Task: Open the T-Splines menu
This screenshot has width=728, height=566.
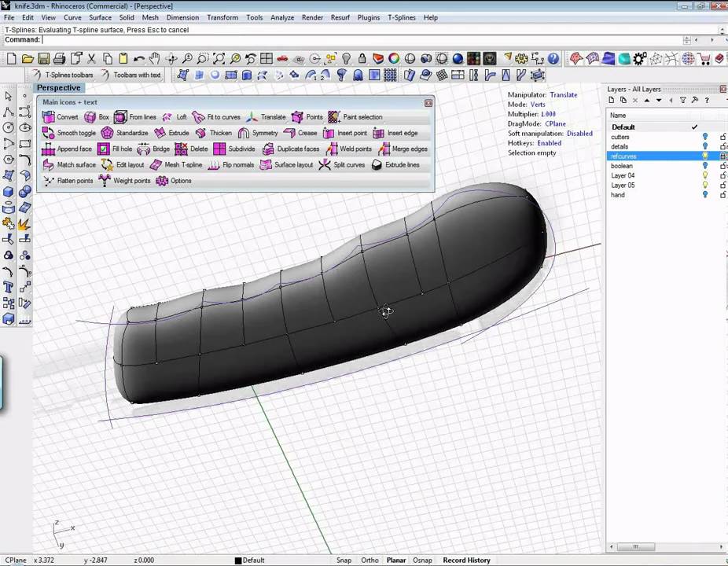Action: point(402,17)
